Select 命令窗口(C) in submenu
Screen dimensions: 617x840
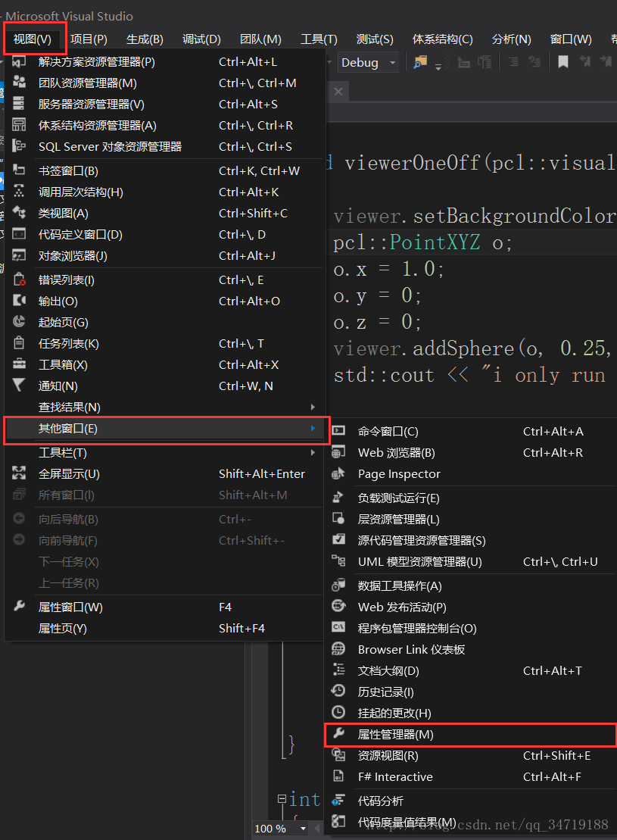[471, 431]
